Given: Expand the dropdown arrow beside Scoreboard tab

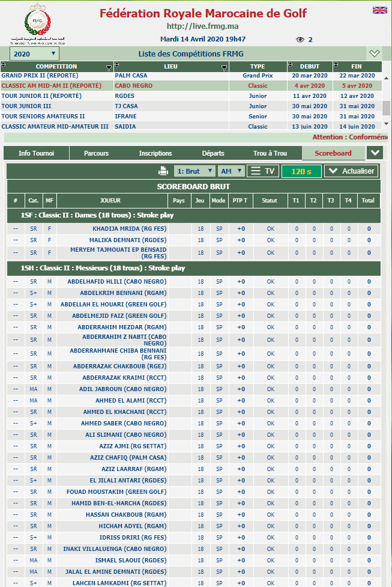Looking at the screenshot, I should tap(375, 153).
